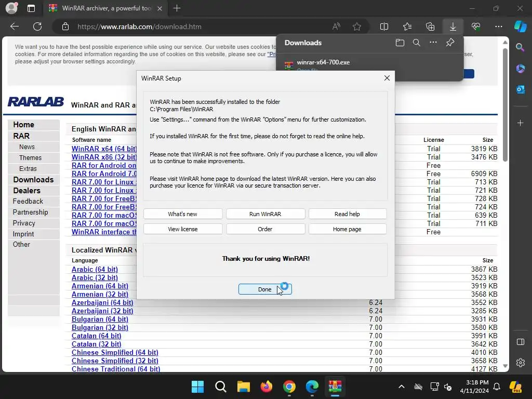Open the Outlook sidebar icon

[520, 89]
